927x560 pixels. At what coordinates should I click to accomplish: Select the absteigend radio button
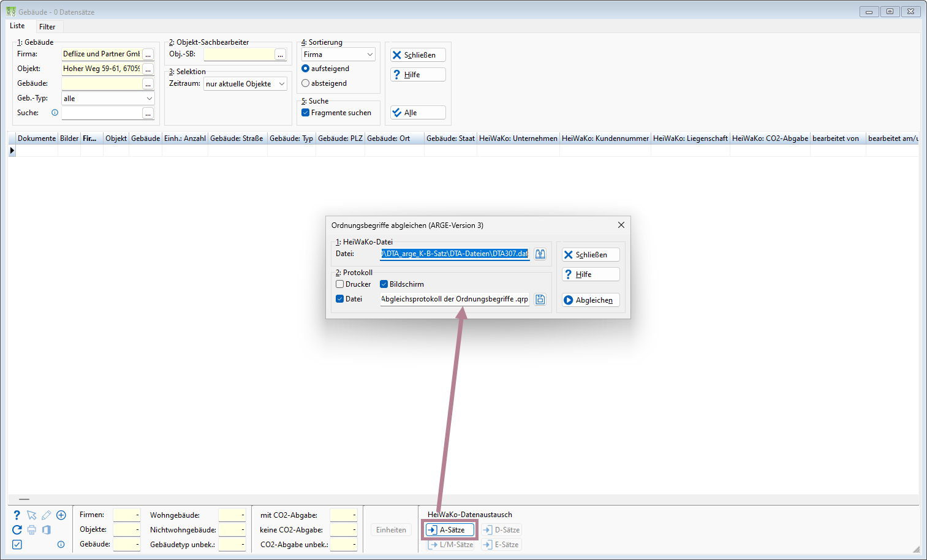[x=306, y=83]
